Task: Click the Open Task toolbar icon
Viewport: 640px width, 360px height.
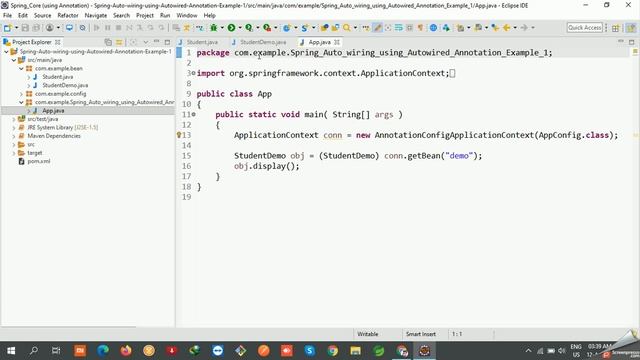Action: point(335,28)
